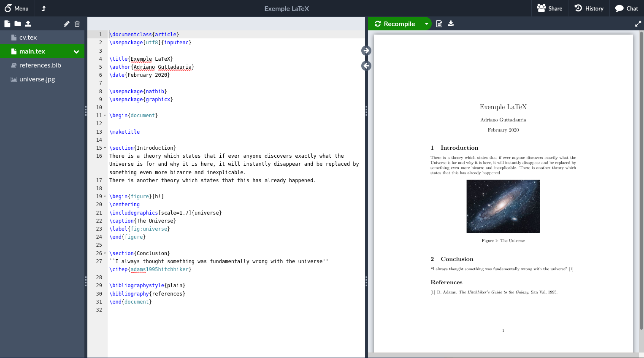The height and width of the screenshot is (358, 644).
Task: Collapse the begin document fold on line 11
Action: pos(105,116)
